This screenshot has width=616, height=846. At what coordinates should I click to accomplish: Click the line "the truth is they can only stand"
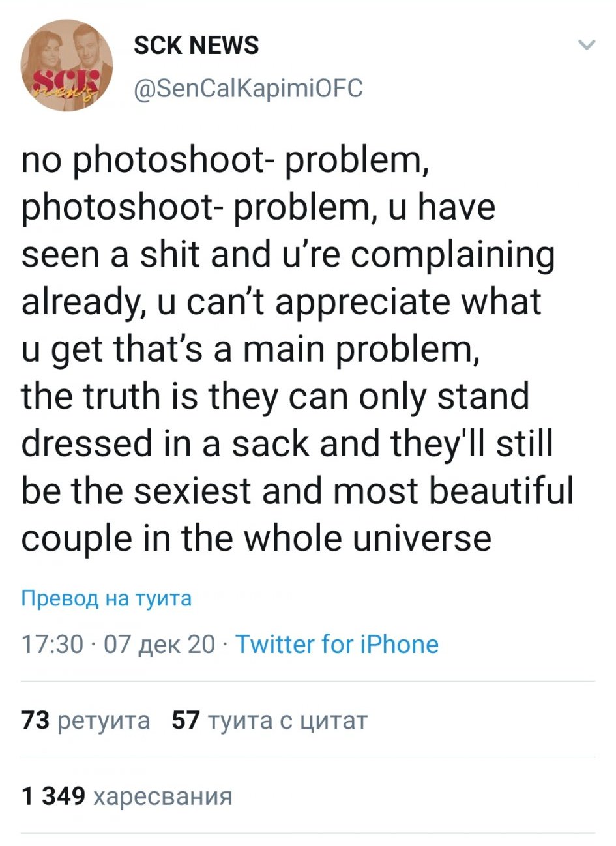click(x=275, y=396)
